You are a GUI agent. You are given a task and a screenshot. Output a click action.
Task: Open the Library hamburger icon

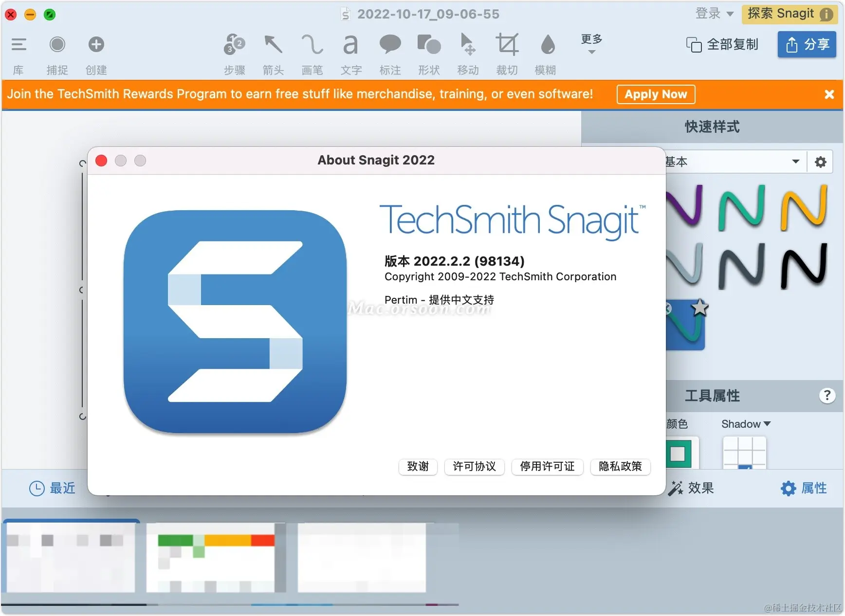point(18,45)
